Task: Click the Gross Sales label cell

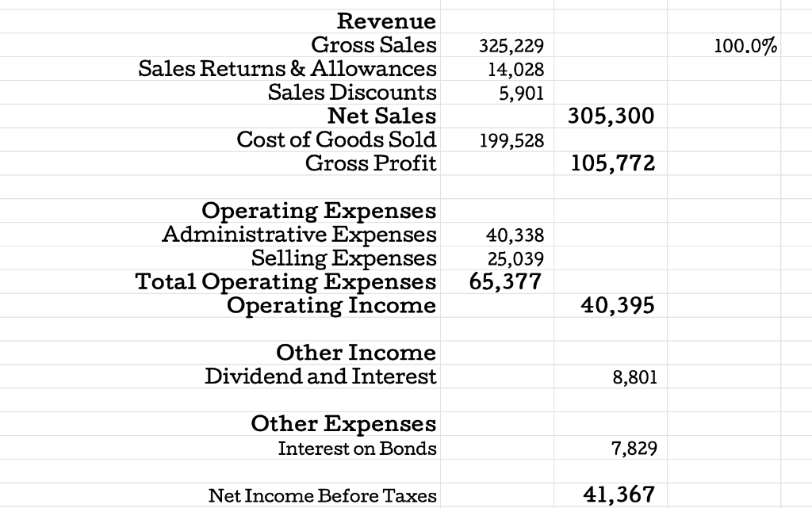Action: pos(373,45)
